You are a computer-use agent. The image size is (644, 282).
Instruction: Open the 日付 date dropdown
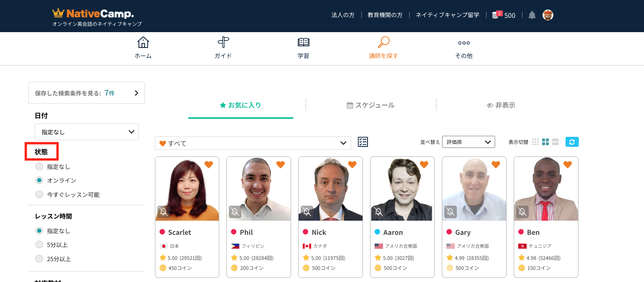[x=86, y=132]
